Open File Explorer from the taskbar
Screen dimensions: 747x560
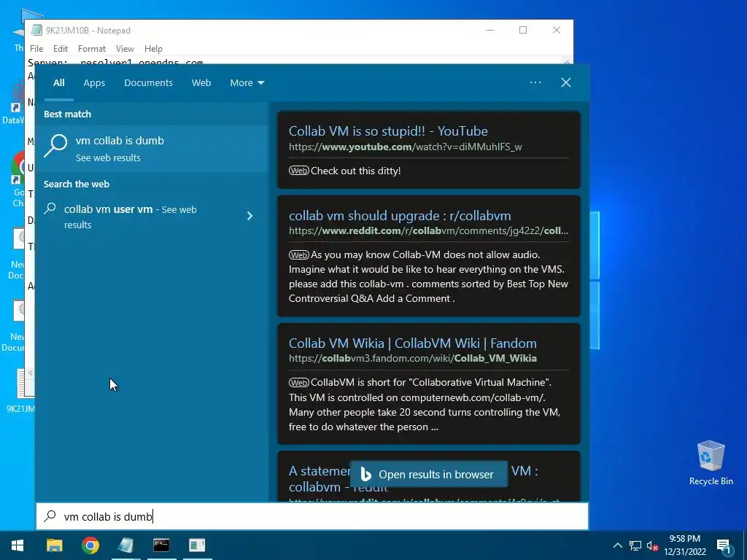(x=54, y=545)
